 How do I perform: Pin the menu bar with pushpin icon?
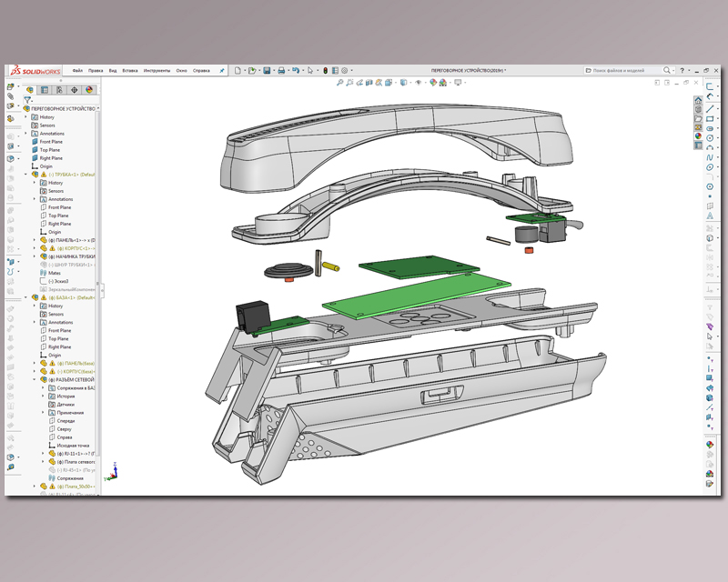tap(222, 70)
